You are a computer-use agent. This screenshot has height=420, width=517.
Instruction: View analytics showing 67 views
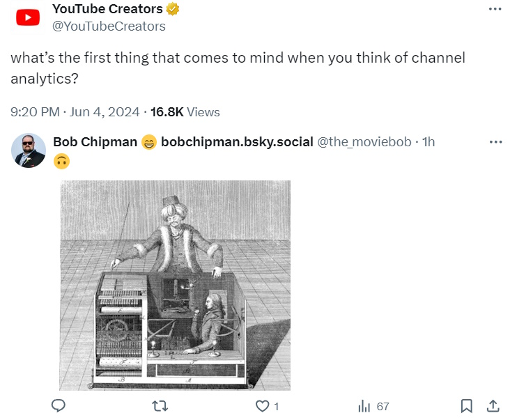point(373,405)
